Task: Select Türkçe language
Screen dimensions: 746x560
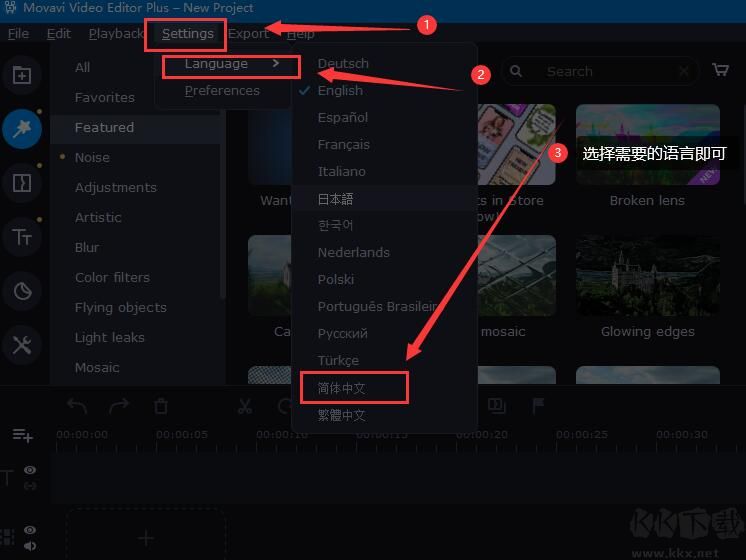Action: pos(338,360)
